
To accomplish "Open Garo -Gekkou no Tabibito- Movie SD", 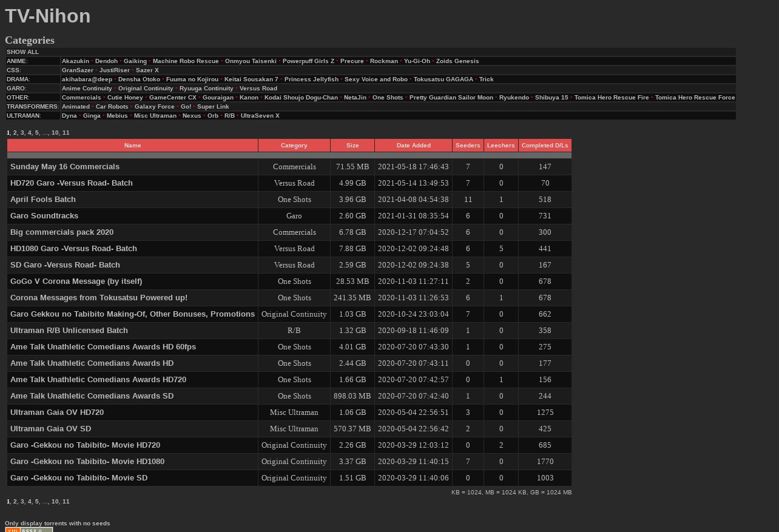I will tap(79, 478).
